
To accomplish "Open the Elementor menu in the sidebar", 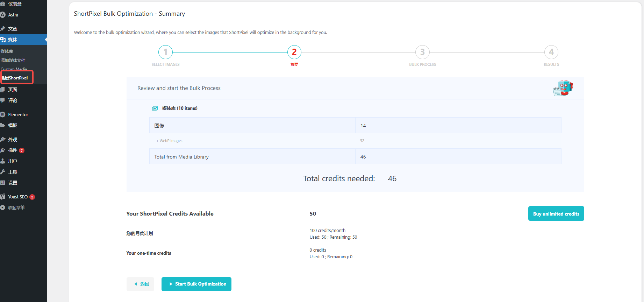I will pyautogui.click(x=18, y=114).
